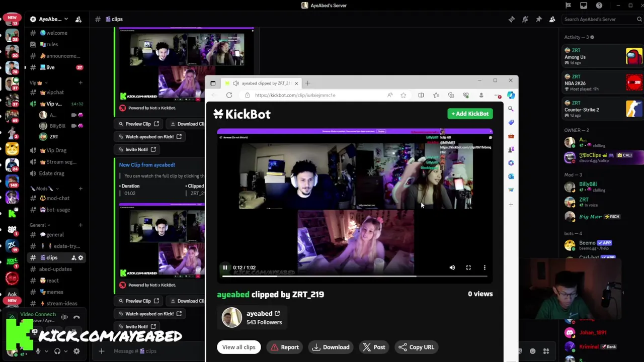Viewport: 644px width, 362px height.
Task: Post the clip to X
Action: 374,347
